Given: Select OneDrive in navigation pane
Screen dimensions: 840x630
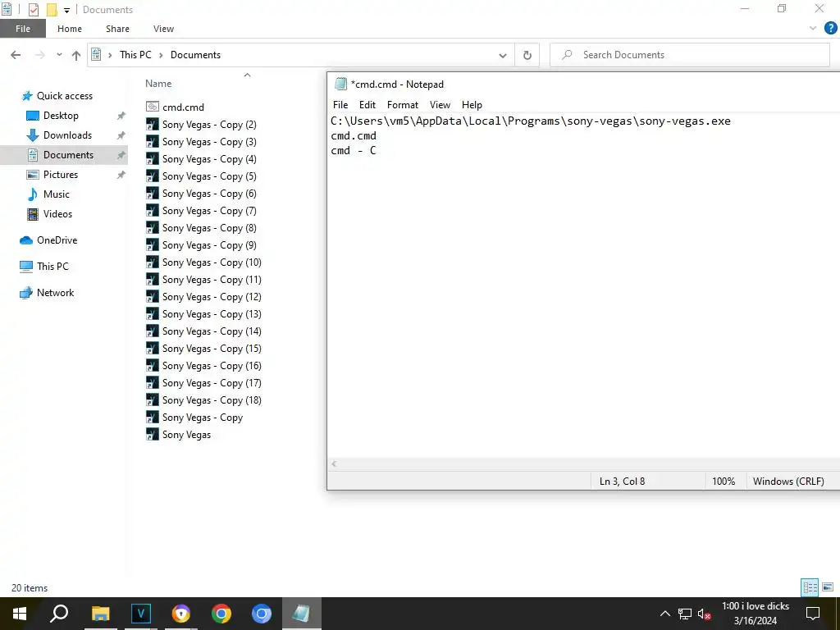Looking at the screenshot, I should pyautogui.click(x=57, y=240).
